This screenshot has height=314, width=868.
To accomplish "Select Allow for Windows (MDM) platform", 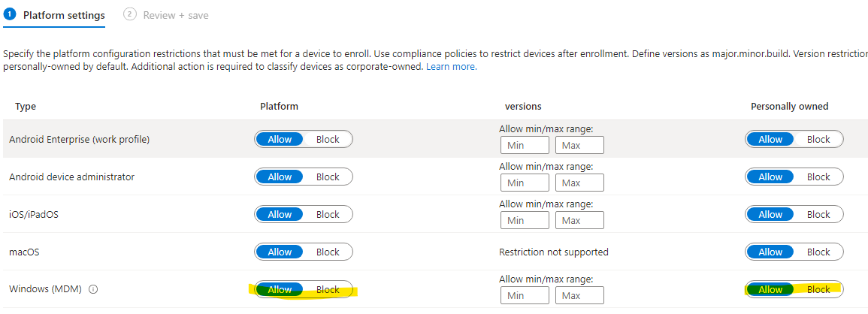I will tap(280, 290).
